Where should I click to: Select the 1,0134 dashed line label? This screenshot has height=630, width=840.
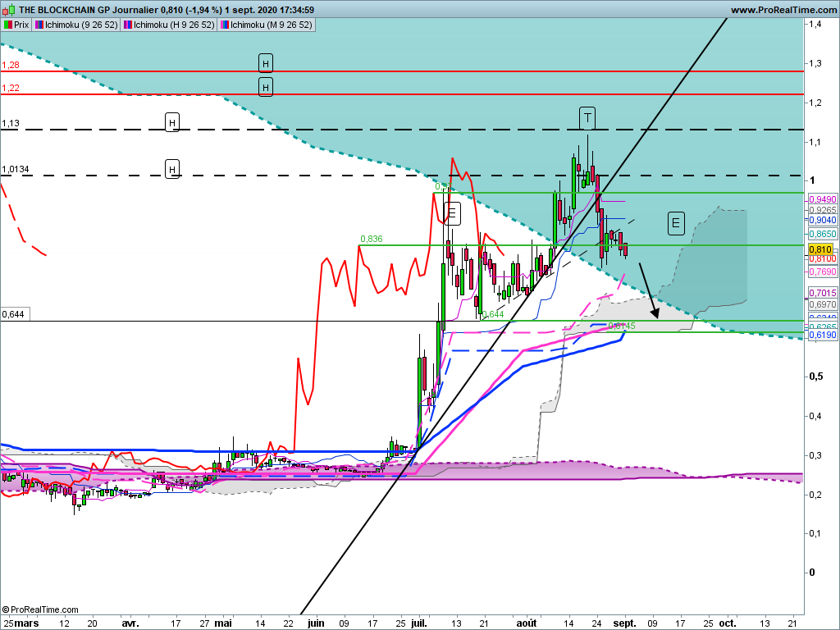[x=16, y=170]
